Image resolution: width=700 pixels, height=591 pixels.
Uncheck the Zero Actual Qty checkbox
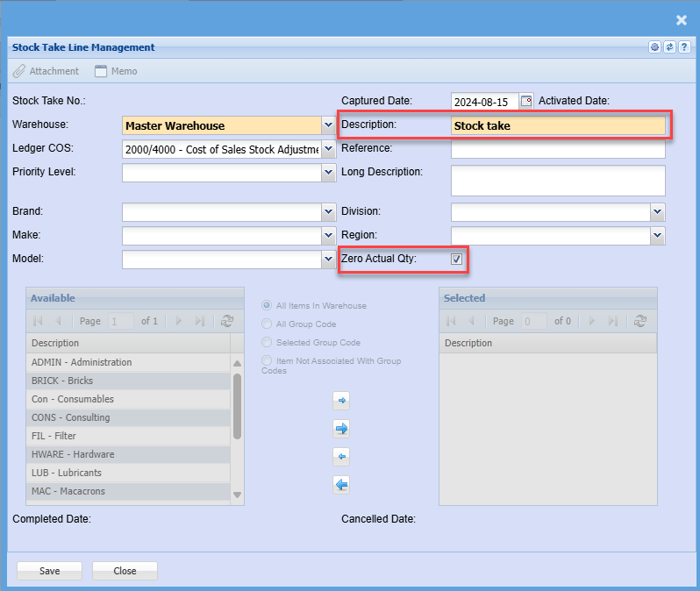point(456,259)
